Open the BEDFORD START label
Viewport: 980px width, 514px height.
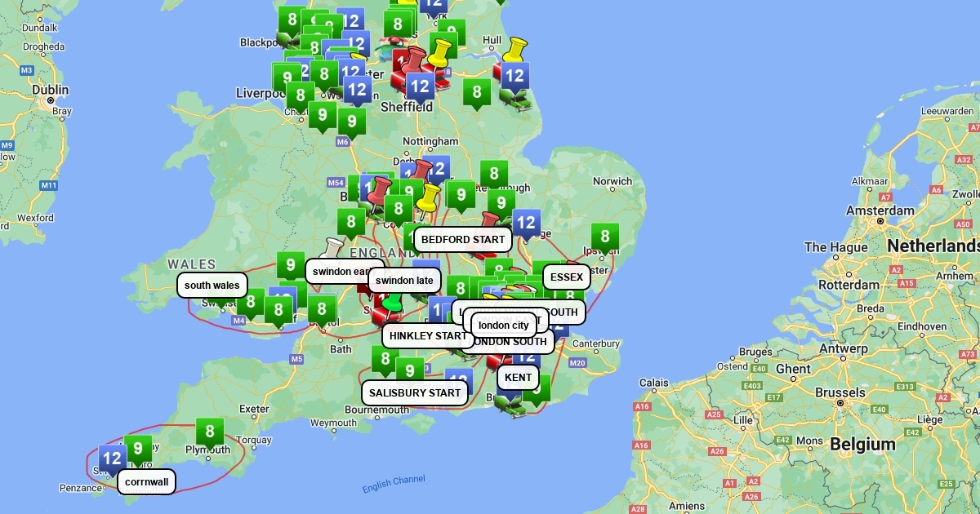tap(463, 240)
